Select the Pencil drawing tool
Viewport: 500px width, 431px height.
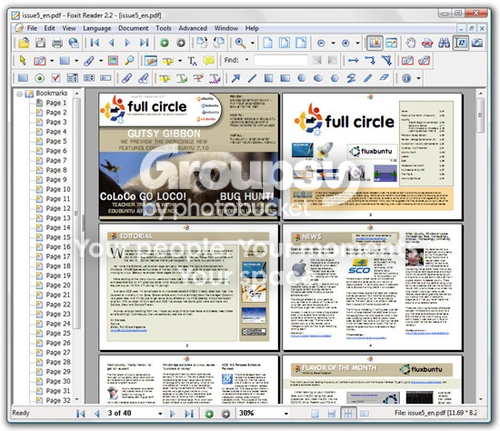point(368,78)
